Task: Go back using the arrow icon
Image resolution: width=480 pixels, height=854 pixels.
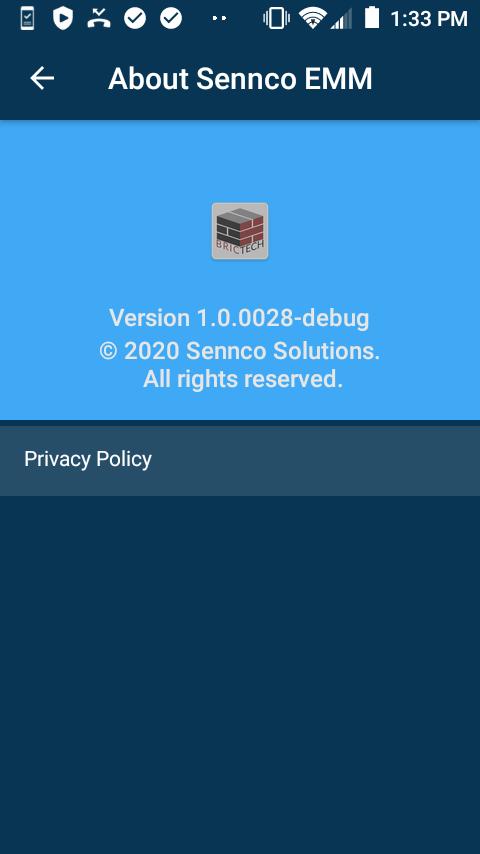Action: coord(42,78)
